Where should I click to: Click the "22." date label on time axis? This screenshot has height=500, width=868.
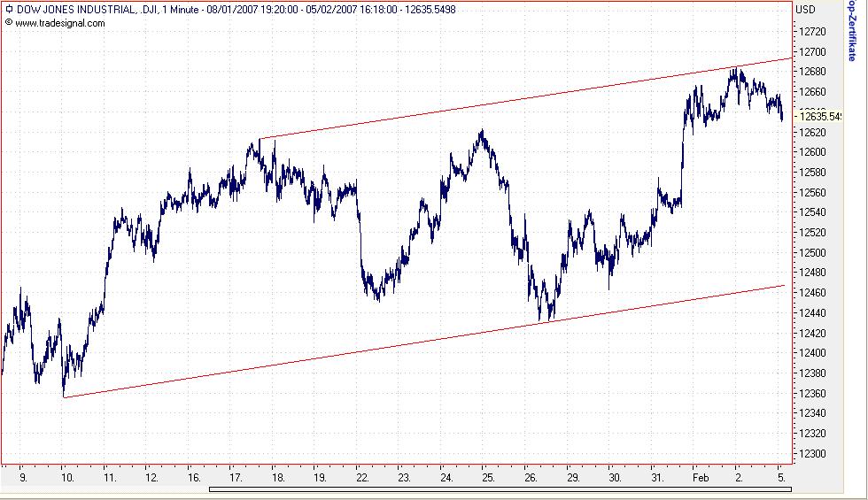click(362, 477)
